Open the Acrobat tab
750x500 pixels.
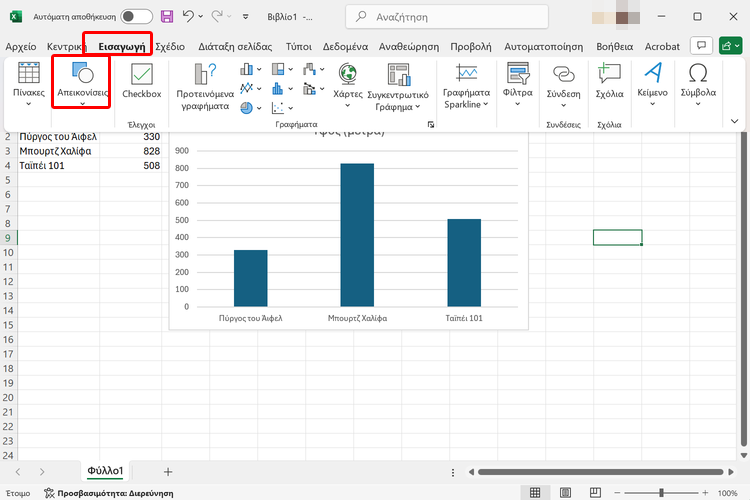[x=662, y=46]
